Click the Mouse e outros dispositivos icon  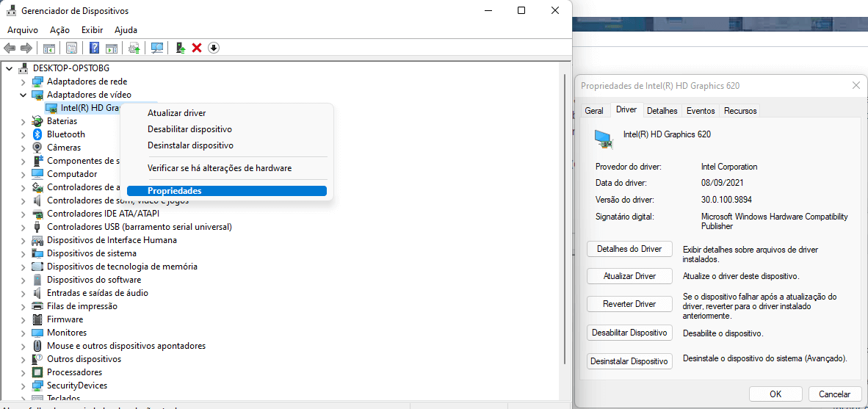(37, 346)
